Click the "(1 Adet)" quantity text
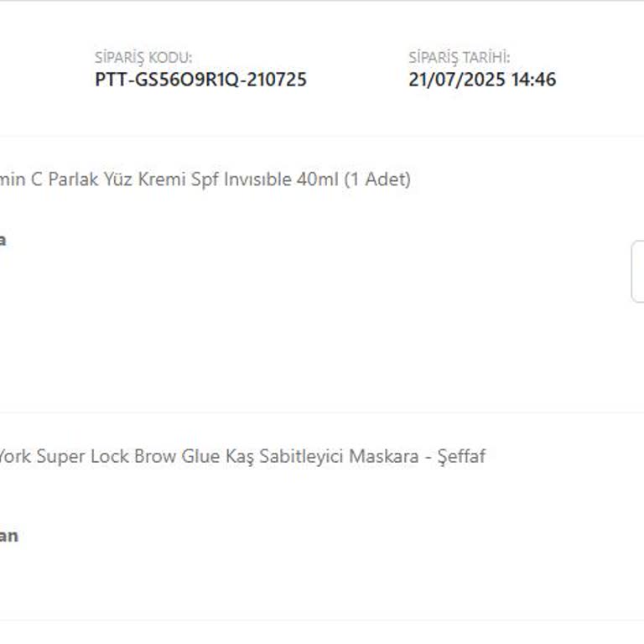This screenshot has height=644, width=644. pos(377,179)
